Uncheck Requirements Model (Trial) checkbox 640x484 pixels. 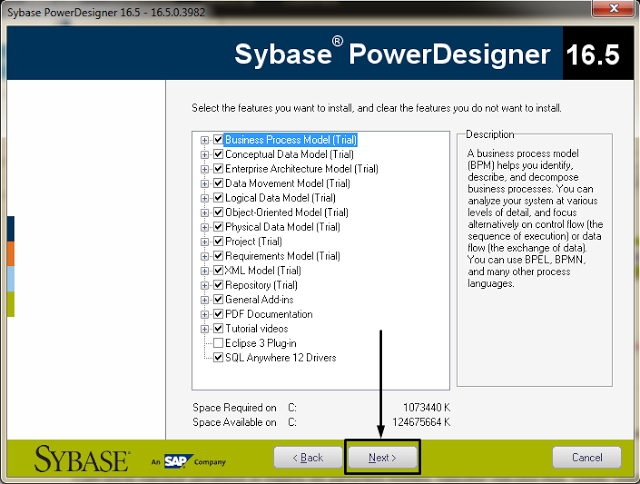pyautogui.click(x=218, y=256)
